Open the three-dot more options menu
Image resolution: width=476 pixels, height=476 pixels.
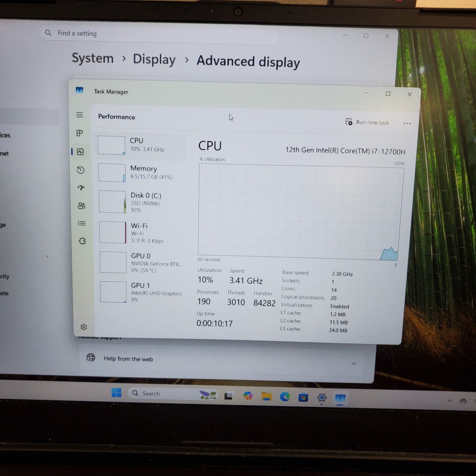click(407, 123)
